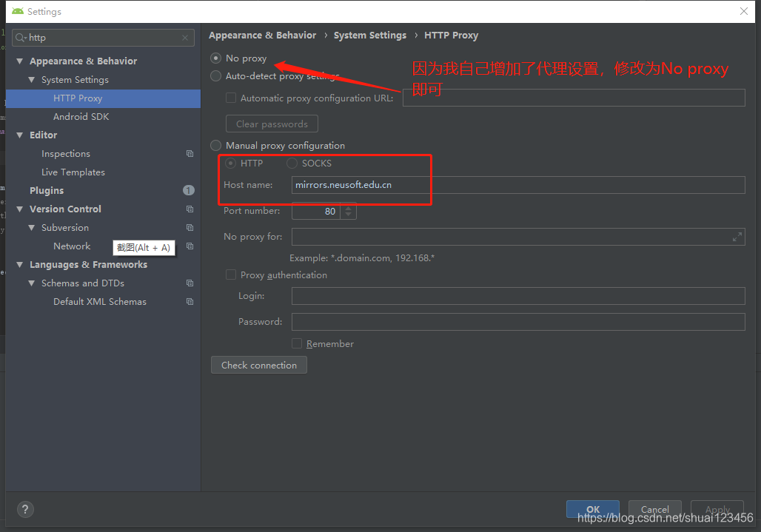The image size is (761, 532).
Task: Click the settings icon beside Default XML Schemas
Action: [190, 301]
